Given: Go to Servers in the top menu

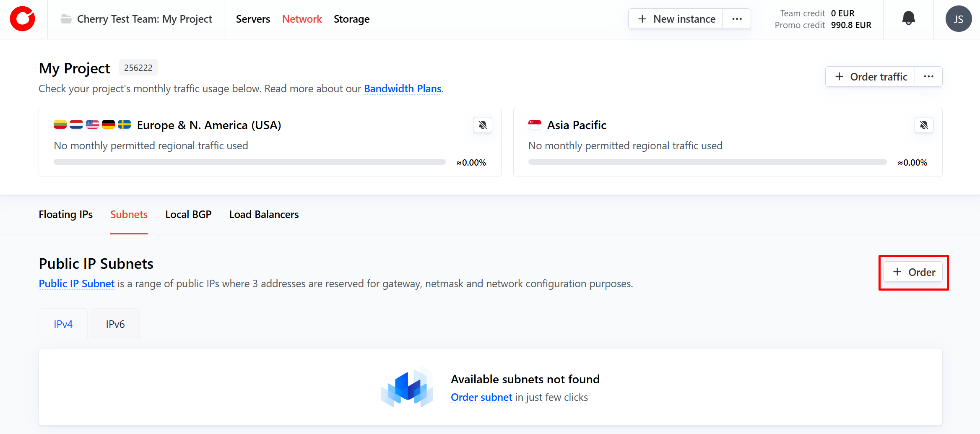Looking at the screenshot, I should pos(253,19).
